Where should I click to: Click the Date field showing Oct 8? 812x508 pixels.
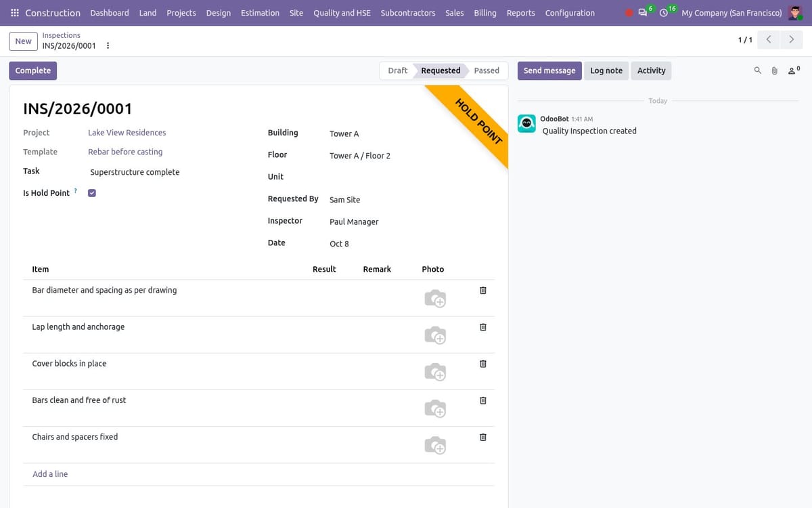412,244
